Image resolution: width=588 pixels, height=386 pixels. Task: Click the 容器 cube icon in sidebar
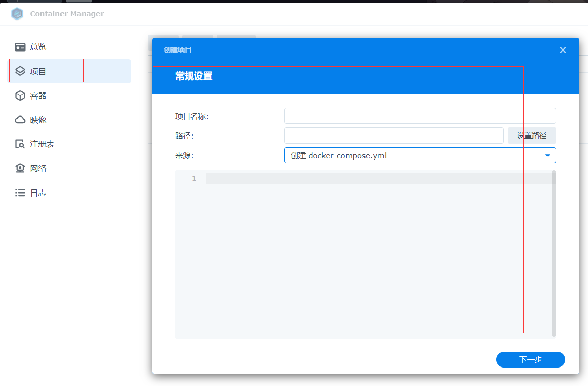click(20, 96)
